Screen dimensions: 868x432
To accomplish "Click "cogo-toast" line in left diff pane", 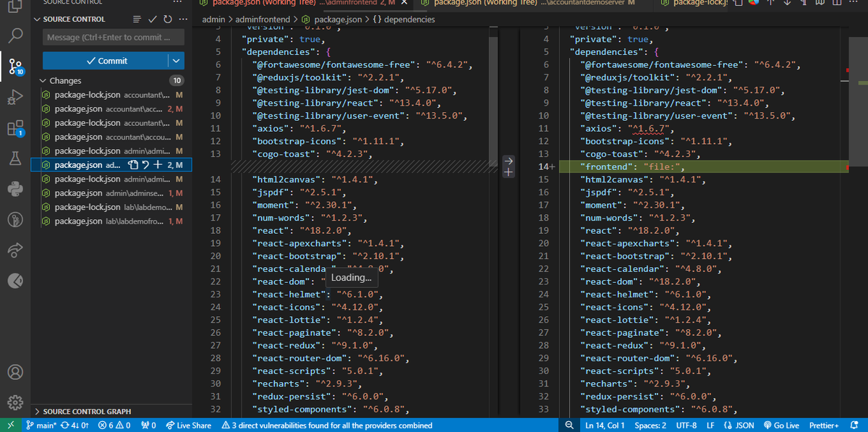I will pyautogui.click(x=312, y=154).
